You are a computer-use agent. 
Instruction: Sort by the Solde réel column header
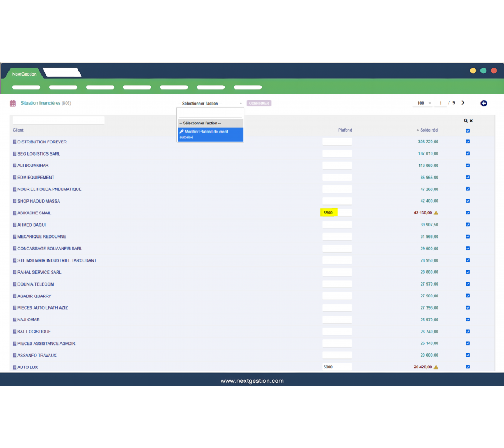pos(429,130)
